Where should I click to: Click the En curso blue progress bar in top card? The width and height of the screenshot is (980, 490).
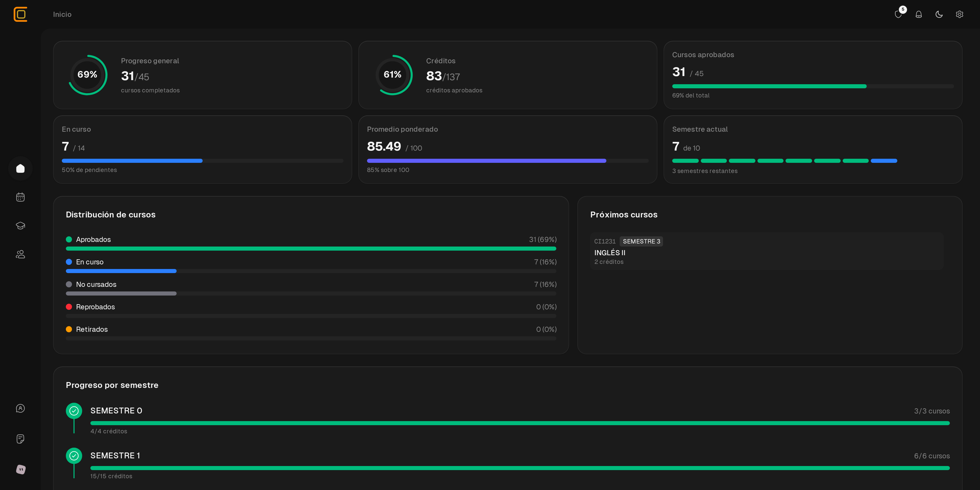[202, 161]
